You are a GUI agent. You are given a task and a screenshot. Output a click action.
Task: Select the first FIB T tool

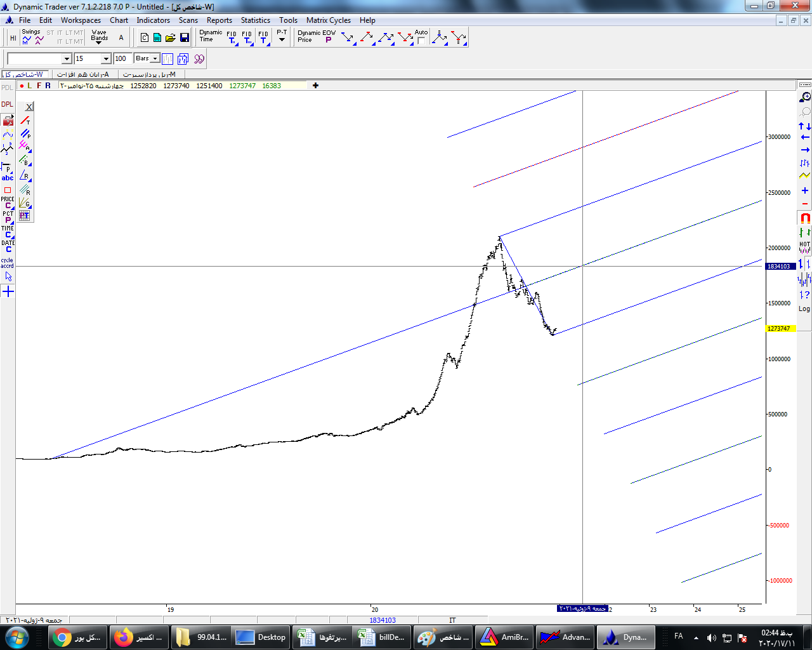point(232,38)
